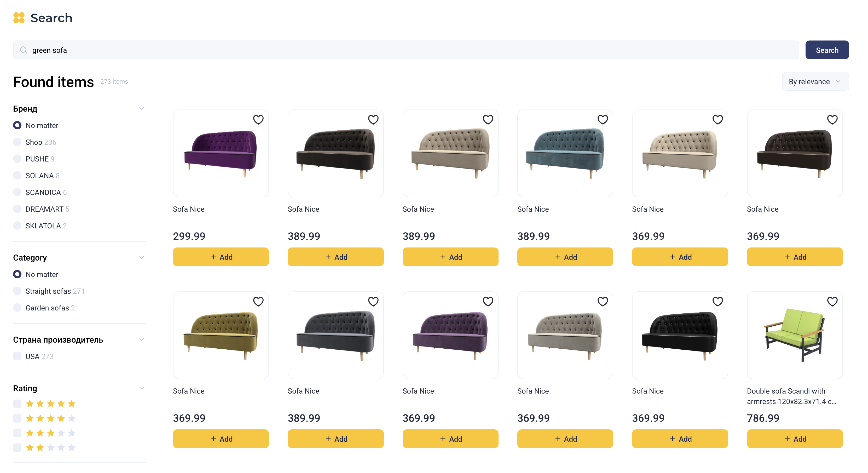
Task: Click the magnifier icon in the search field
Action: (23, 50)
